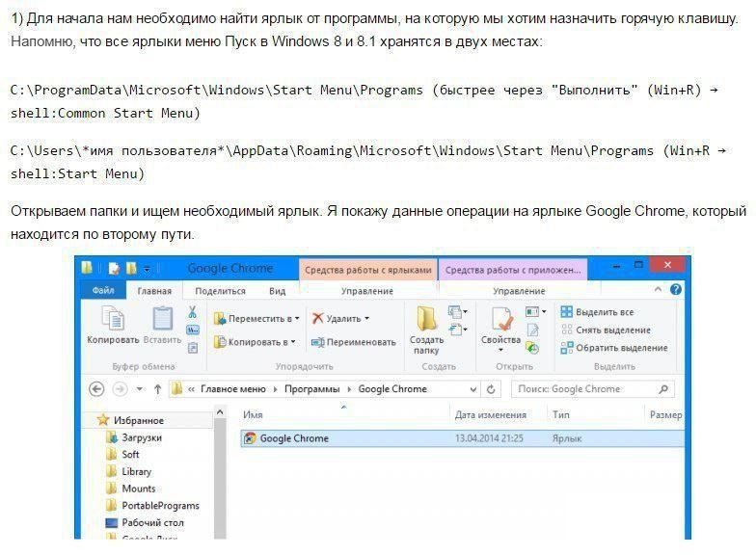The height and width of the screenshot is (555, 756).
Task: Click the refresh icon beside address bar
Action: 491,389
